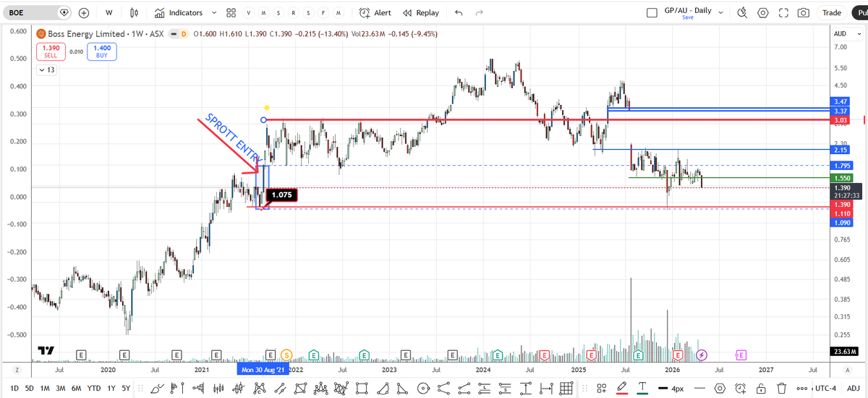Delete drawing with trash icon

click(781, 389)
